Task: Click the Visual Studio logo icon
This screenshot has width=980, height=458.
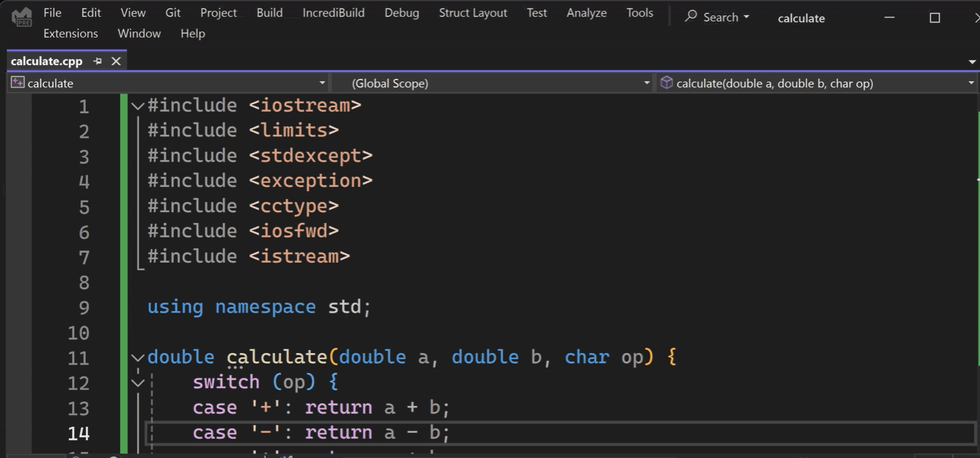Action: pyautogui.click(x=21, y=17)
